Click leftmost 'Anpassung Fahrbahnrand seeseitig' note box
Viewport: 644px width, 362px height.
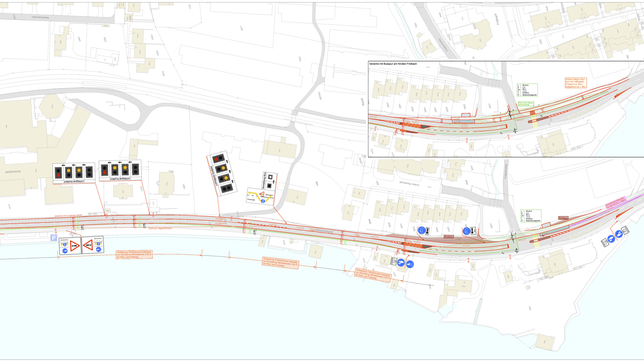tap(134, 255)
